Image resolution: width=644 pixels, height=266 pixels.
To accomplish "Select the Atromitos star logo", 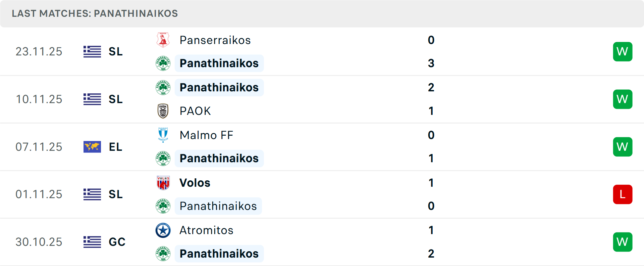I will 163,230.
